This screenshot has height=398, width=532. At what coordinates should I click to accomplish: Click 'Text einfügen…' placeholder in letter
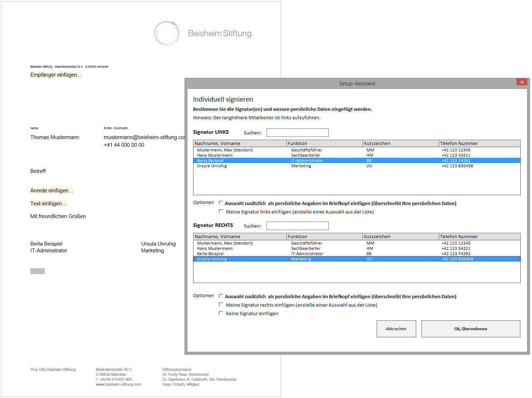pyautogui.click(x=48, y=204)
